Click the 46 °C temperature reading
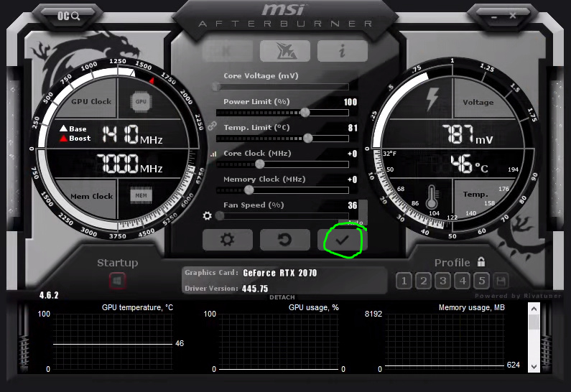 469,164
